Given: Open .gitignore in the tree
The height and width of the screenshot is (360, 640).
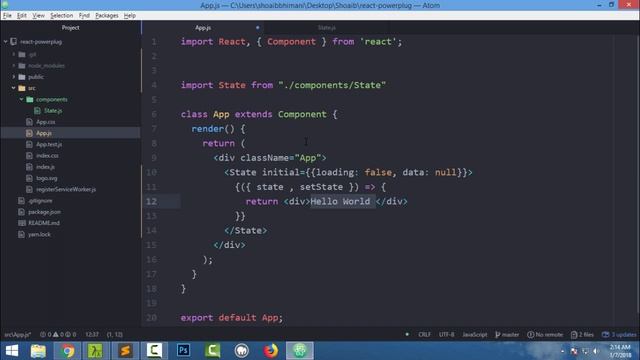Looking at the screenshot, I should pos(40,200).
